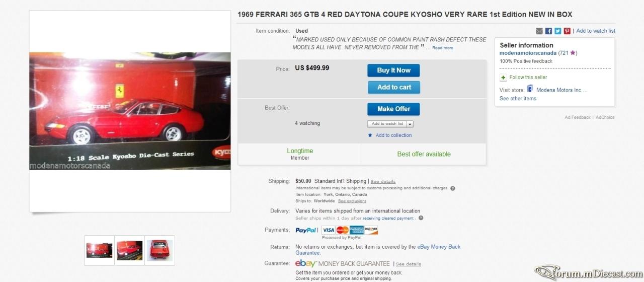Viewport: 644px width, 282px height.
Task: Open the See other items link
Action: point(518,99)
